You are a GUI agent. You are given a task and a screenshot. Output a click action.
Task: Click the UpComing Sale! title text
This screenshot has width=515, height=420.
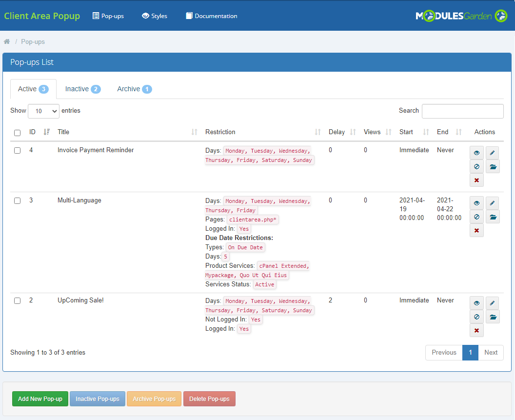point(81,300)
